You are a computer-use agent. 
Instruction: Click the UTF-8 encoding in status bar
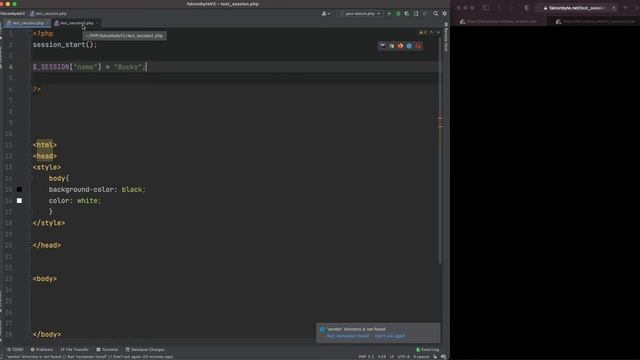coord(403,357)
